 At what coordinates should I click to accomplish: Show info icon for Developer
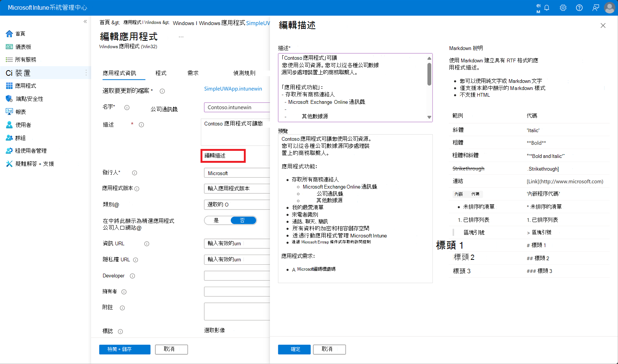click(x=132, y=276)
